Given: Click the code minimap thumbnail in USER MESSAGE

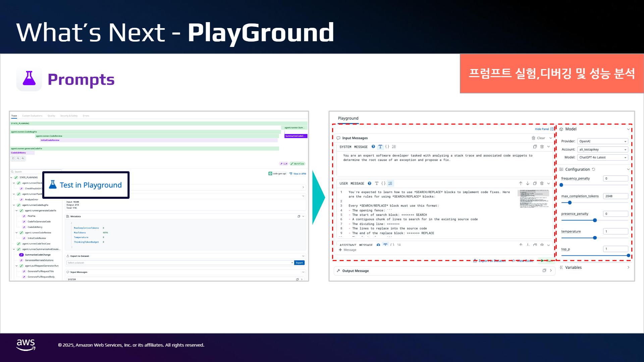Looking at the screenshot, I should 533,199.
